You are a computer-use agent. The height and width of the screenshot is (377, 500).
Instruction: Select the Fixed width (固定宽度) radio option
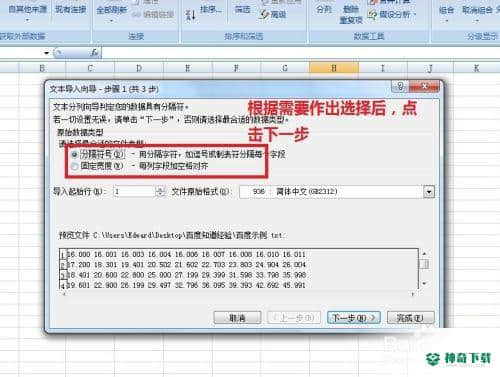[75, 166]
